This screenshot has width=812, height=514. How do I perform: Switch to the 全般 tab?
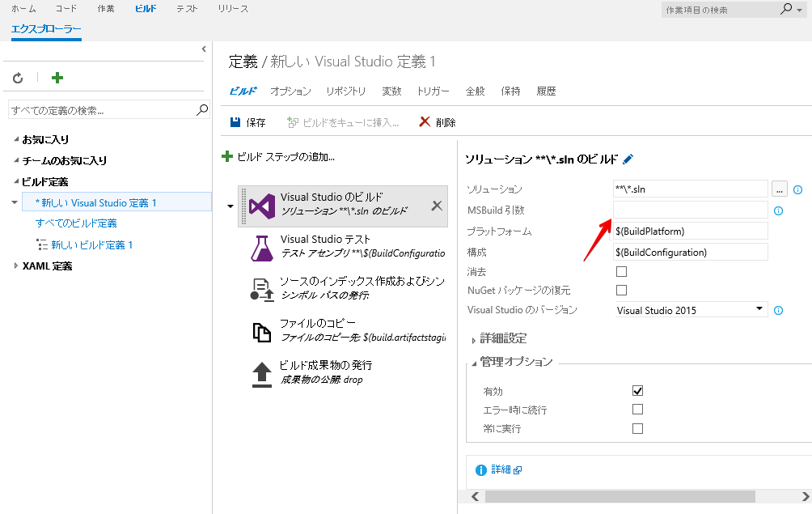pos(475,91)
